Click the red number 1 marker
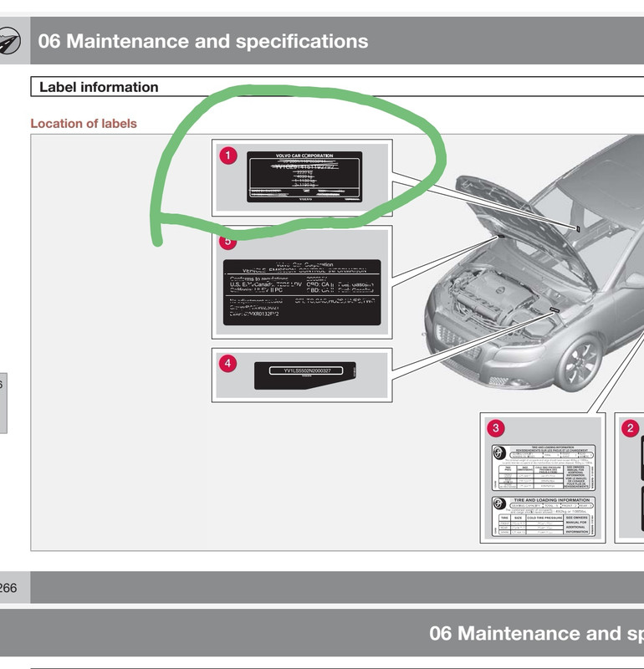 click(x=228, y=156)
